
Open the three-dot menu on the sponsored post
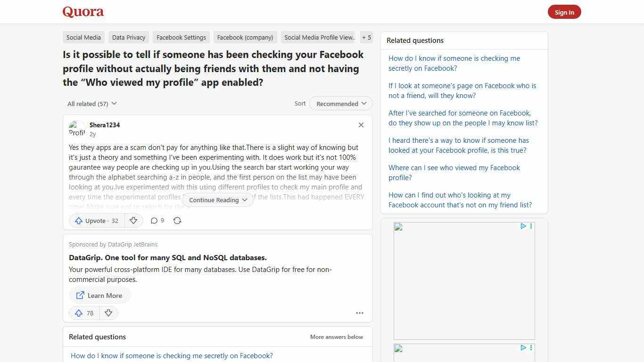360,313
